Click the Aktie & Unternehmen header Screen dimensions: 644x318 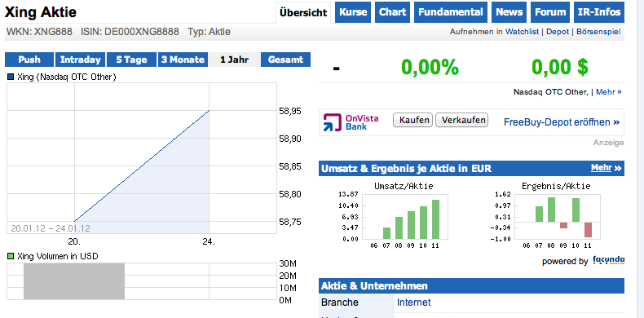(471, 285)
